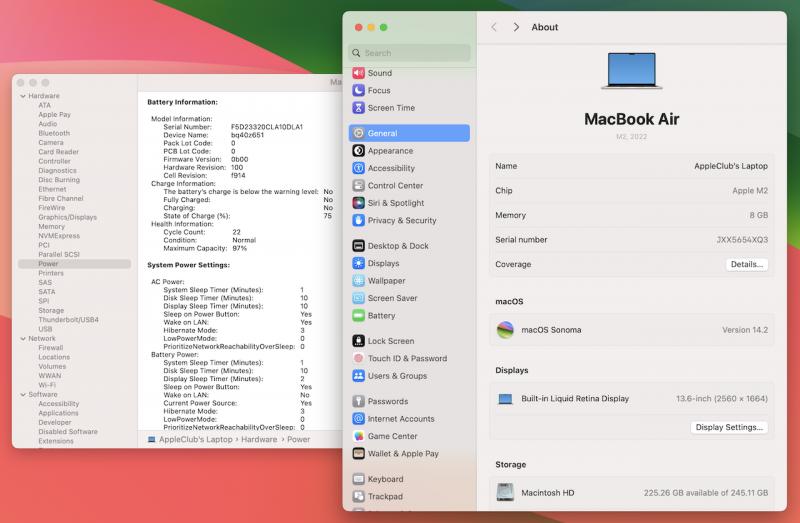This screenshot has height=523, width=800.
Task: Go forward using the About forward chevron
Action: tap(516, 27)
